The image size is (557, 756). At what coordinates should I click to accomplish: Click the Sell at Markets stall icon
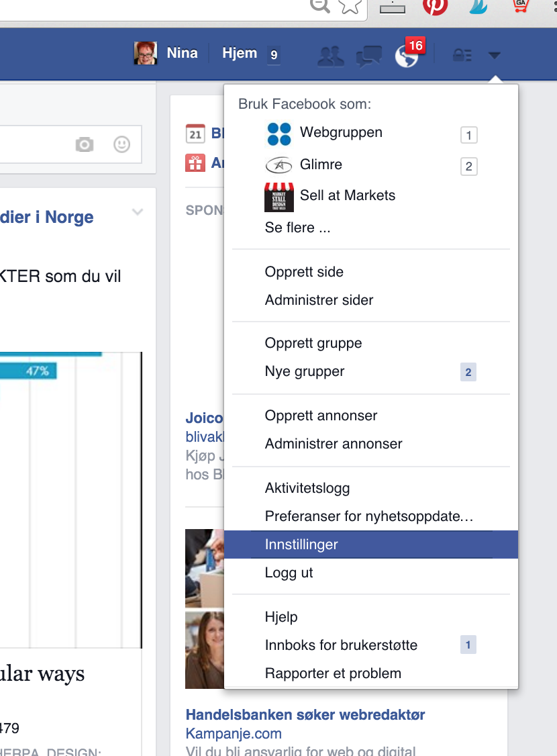tap(279, 197)
